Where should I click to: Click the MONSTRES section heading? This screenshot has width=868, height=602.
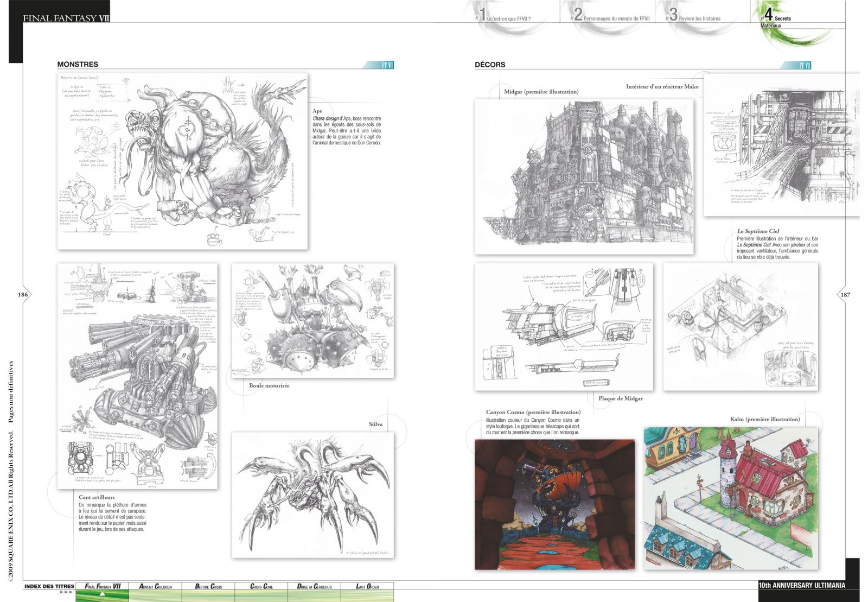[78, 64]
